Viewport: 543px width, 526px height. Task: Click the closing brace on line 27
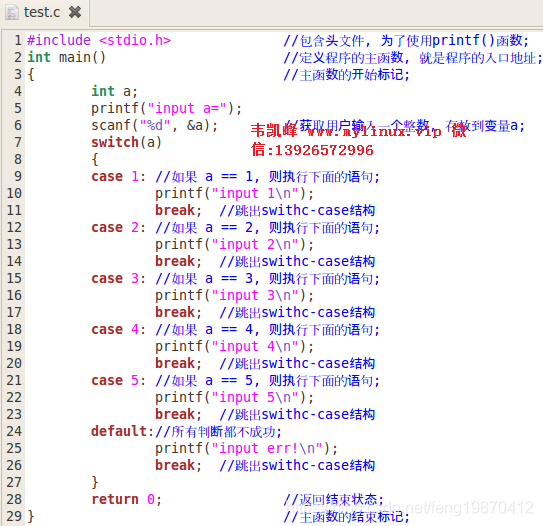point(95,482)
